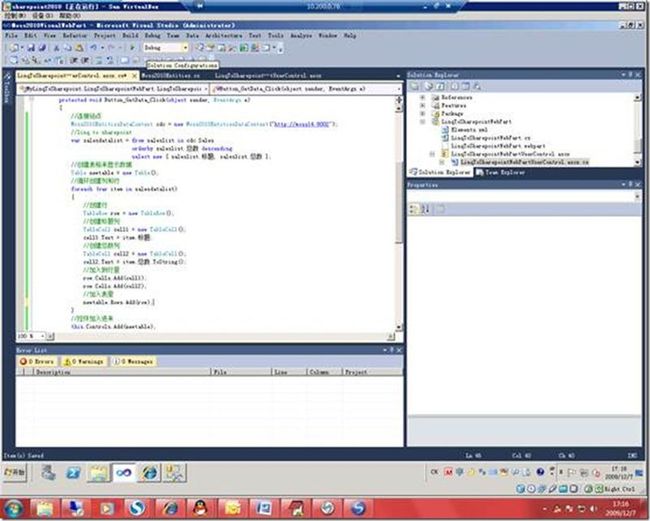The image size is (650, 521).
Task: Click the first Solution Explorer toolbar icon
Action: coord(415,86)
